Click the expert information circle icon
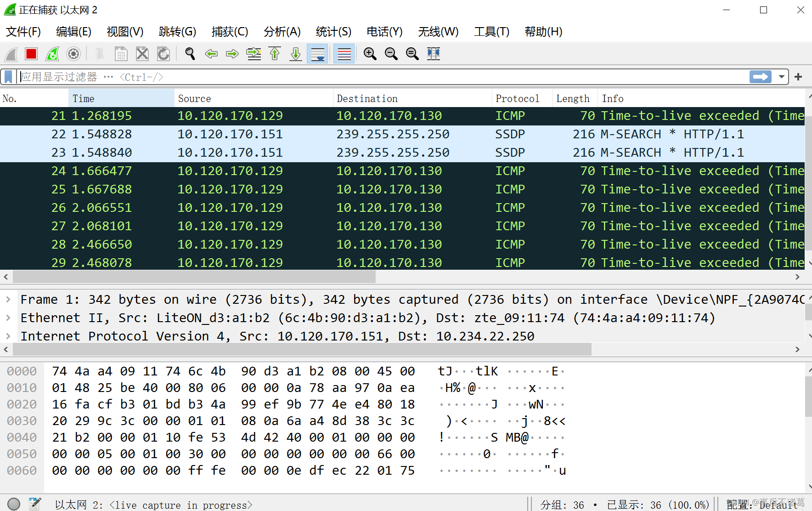Screen dimensions: 812x511 pyautogui.click(x=14, y=504)
